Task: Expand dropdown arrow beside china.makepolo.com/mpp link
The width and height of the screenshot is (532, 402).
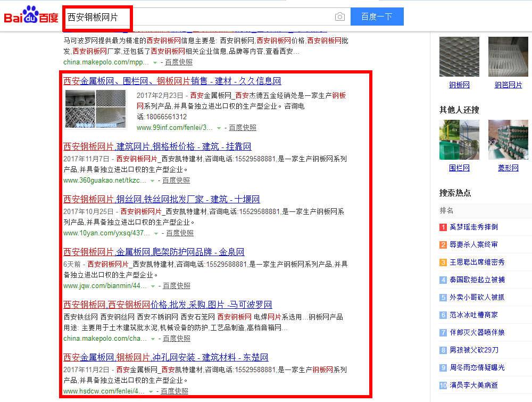Action: (155, 62)
